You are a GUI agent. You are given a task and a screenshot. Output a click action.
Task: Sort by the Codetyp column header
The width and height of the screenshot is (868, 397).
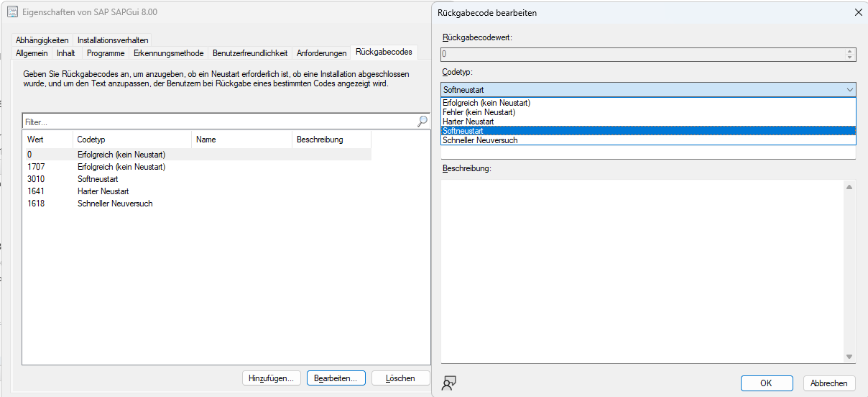(132, 140)
